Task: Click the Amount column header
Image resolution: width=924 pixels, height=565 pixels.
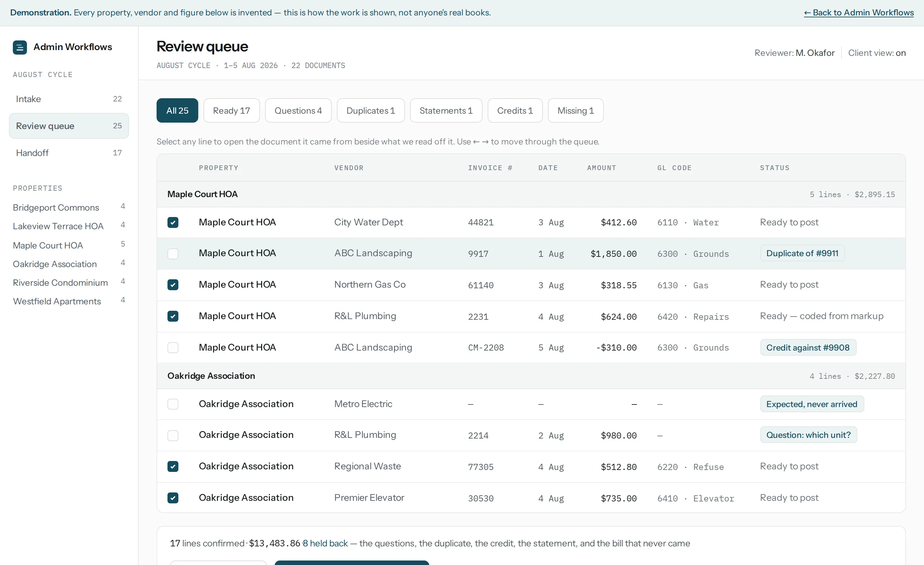Action: 602,168
